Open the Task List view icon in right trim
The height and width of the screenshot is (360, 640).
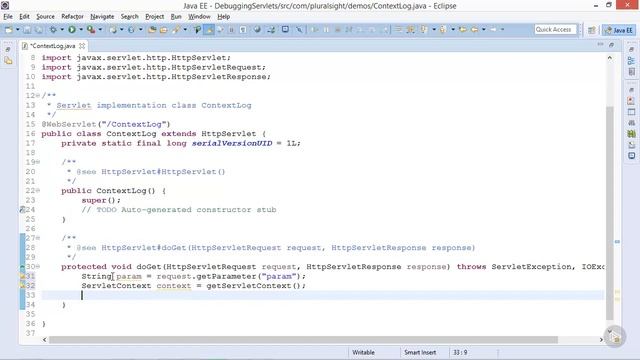pyautogui.click(x=631, y=72)
